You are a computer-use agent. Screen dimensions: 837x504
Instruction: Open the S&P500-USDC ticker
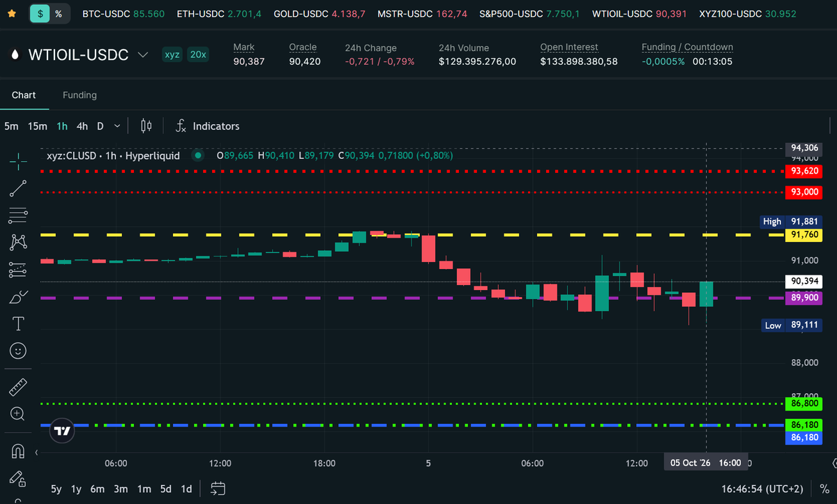[529, 13]
